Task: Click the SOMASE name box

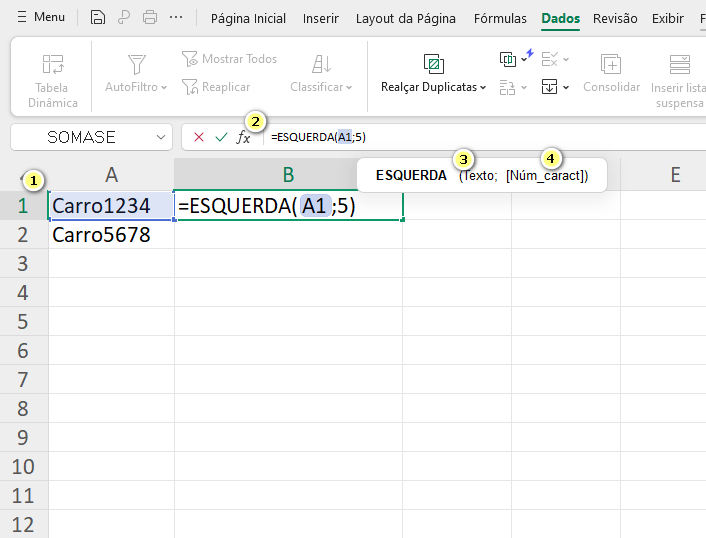Action: tap(90, 137)
